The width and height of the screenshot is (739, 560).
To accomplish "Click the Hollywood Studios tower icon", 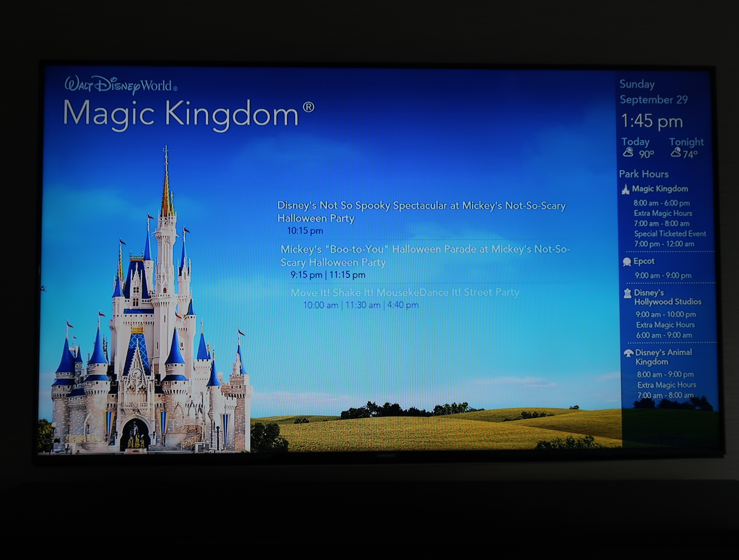I will pyautogui.click(x=628, y=293).
